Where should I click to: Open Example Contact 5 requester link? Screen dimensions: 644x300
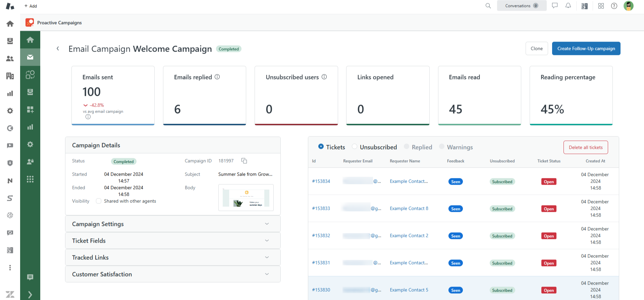coord(409,290)
